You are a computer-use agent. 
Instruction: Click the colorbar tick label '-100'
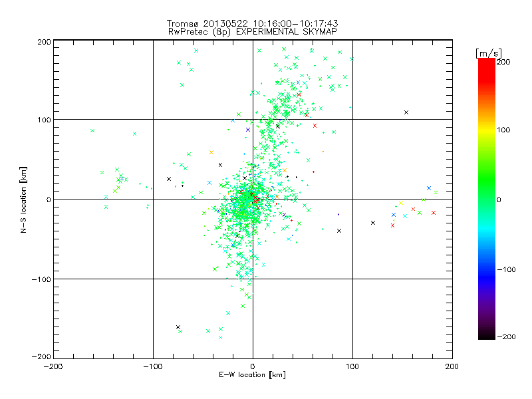(506, 269)
